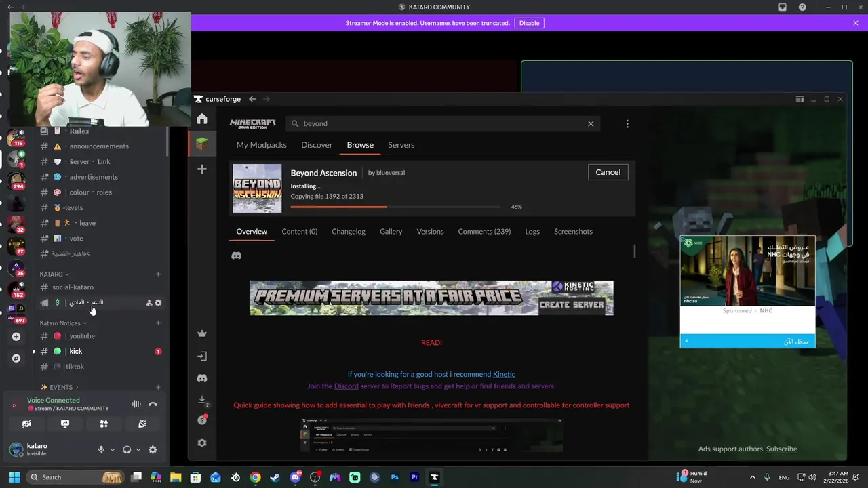Open the Changelog tab

(349, 232)
